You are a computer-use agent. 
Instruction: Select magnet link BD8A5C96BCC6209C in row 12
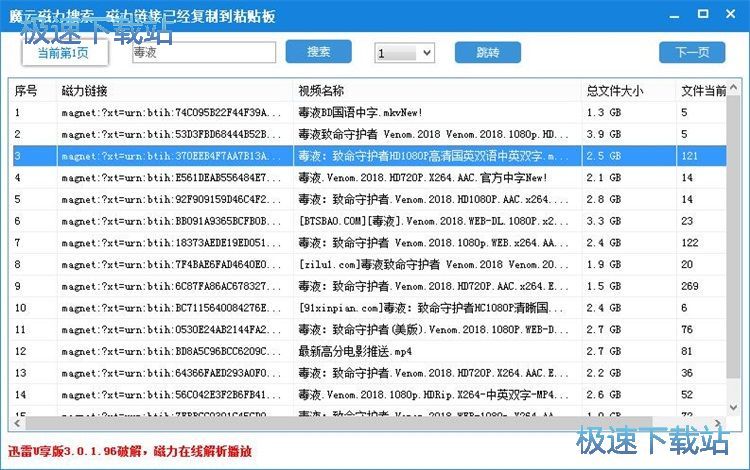[x=171, y=351]
